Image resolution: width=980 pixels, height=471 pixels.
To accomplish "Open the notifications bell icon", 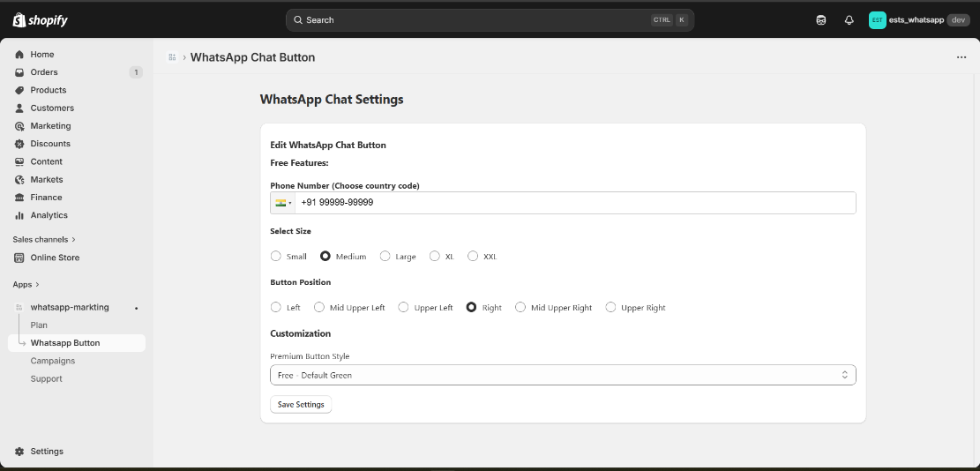I will pyautogui.click(x=849, y=19).
